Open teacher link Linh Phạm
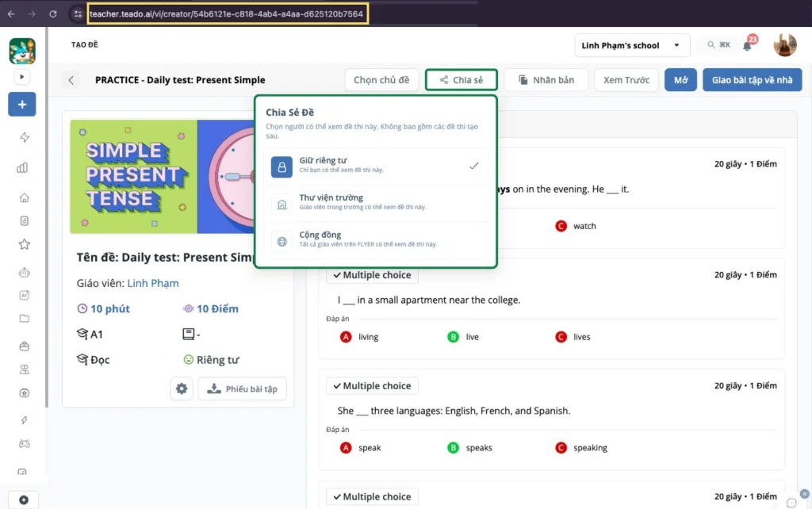This screenshot has height=509, width=812. (x=153, y=283)
